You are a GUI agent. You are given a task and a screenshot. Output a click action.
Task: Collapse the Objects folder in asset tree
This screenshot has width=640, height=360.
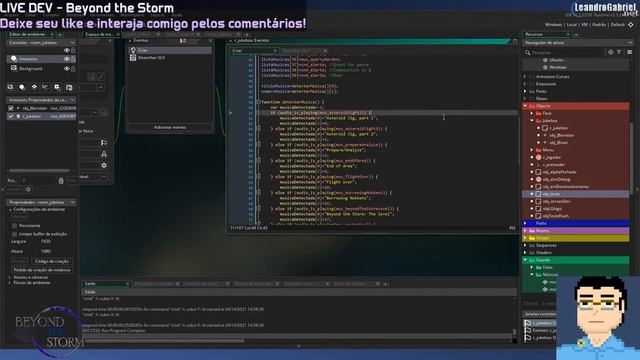click(526, 106)
